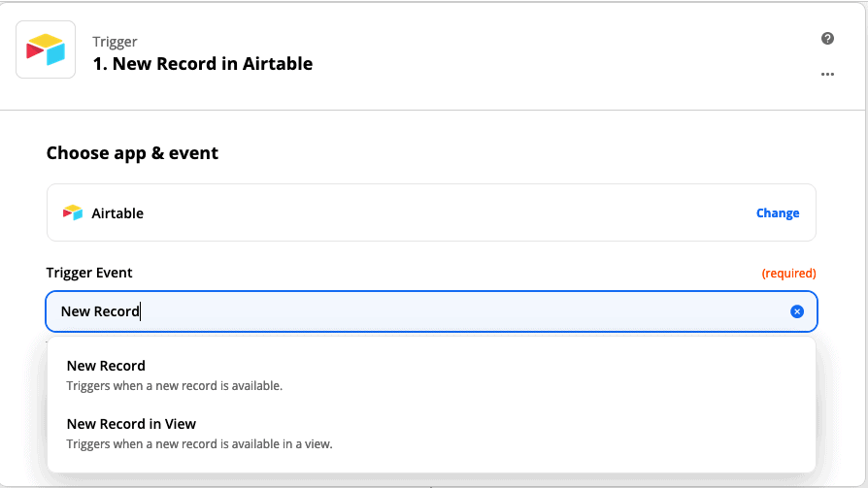868x488 pixels.
Task: Click the small Airtable icon beside app name
Action: coord(73,213)
